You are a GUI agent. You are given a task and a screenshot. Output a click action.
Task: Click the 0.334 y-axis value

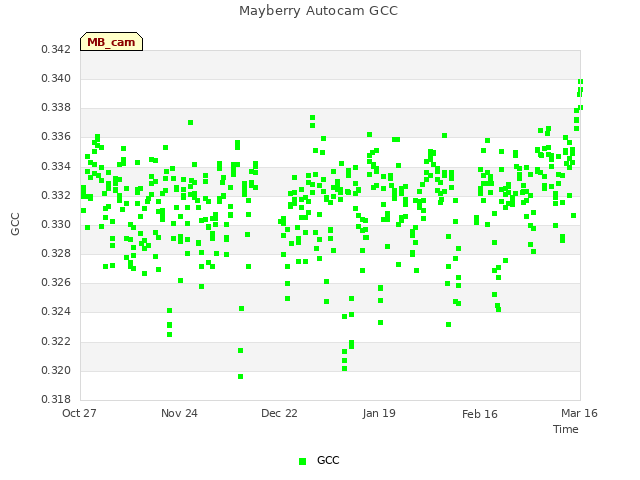point(56,166)
